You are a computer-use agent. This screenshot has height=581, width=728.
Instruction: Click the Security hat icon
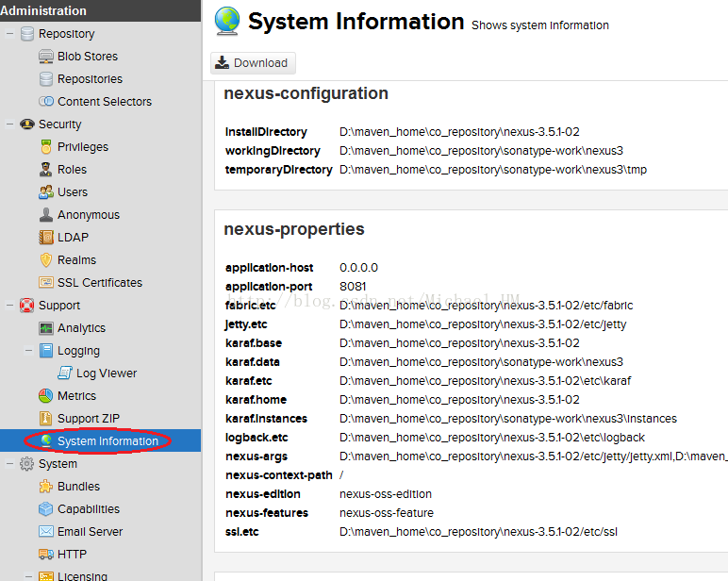click(x=27, y=124)
